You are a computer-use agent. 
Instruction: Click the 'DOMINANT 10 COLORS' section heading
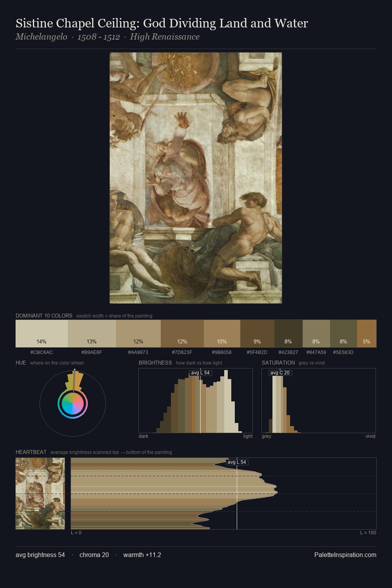click(x=44, y=316)
